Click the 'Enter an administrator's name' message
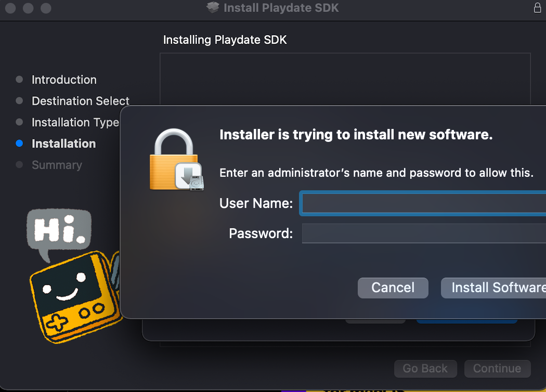546x392 pixels. click(376, 173)
